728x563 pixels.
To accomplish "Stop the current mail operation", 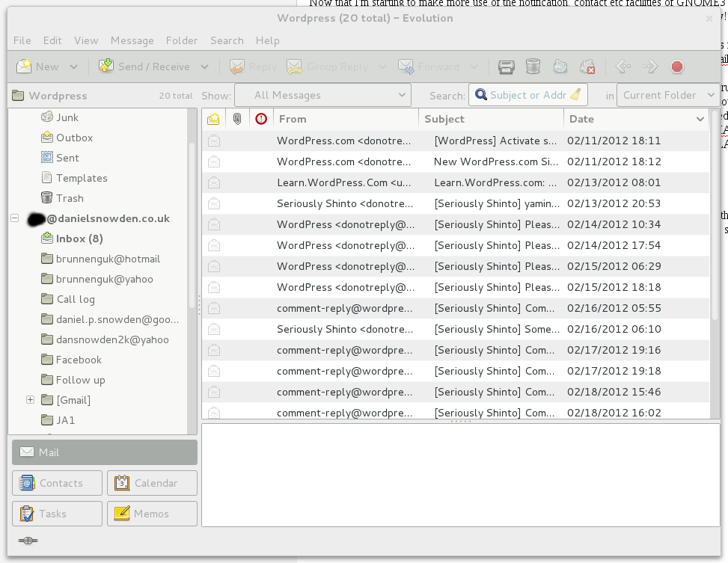I will coord(676,67).
